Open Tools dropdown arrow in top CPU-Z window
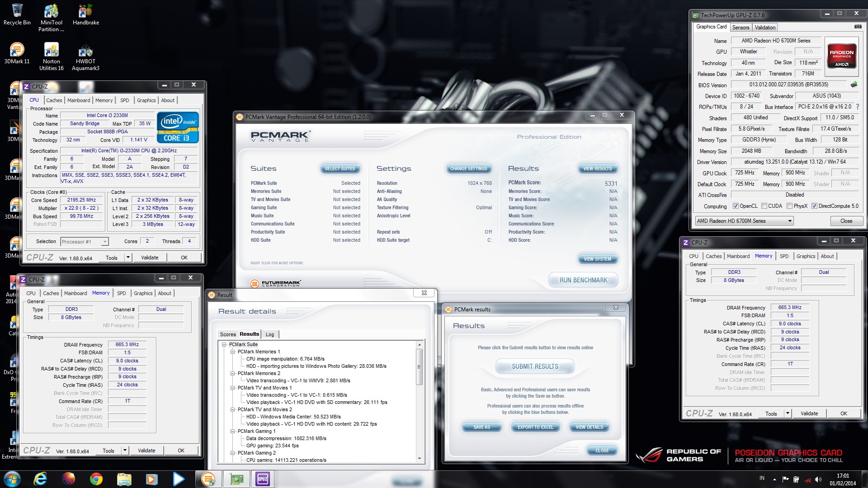 [x=128, y=258]
